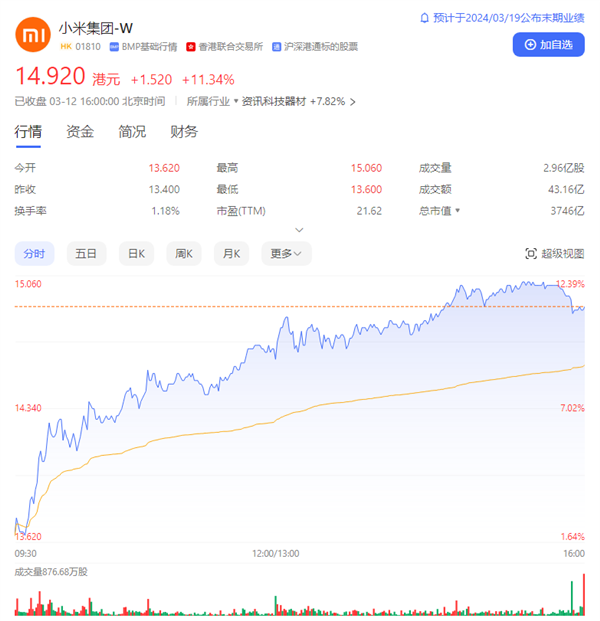Open 超级视图 super view

[554, 253]
